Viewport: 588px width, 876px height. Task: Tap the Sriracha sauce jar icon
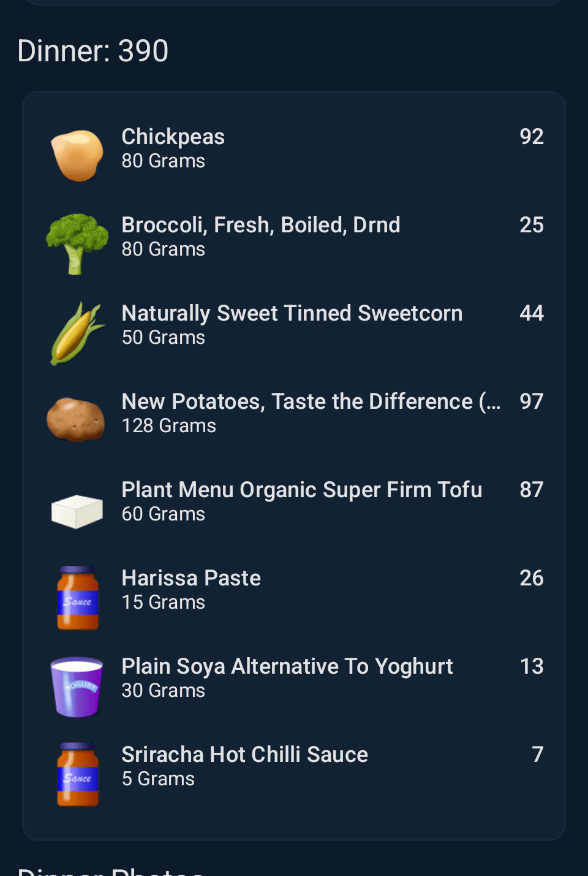pos(78,774)
